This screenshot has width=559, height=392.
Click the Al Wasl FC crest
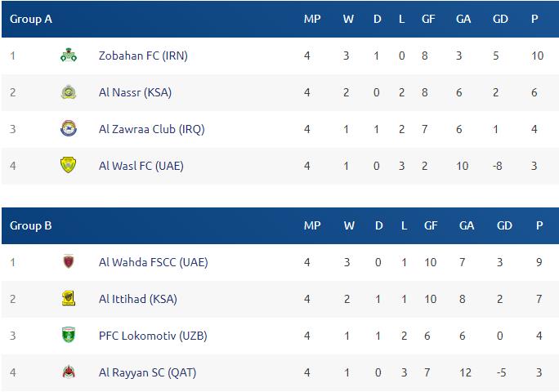coord(69,165)
